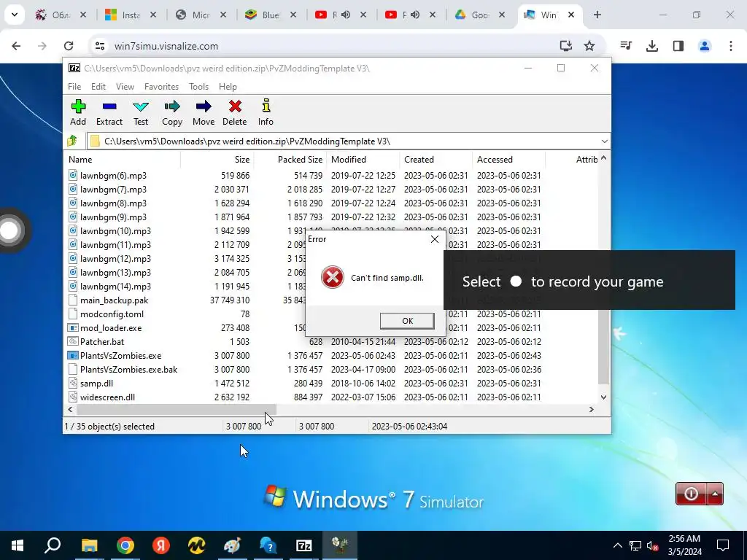
Task: Open a new browser tab
Action: [597, 15]
